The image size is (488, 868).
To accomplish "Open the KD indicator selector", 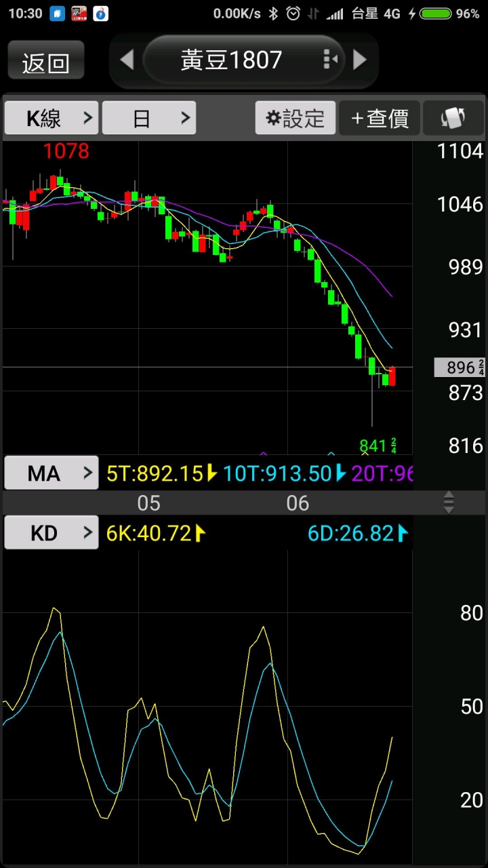I will [x=52, y=533].
